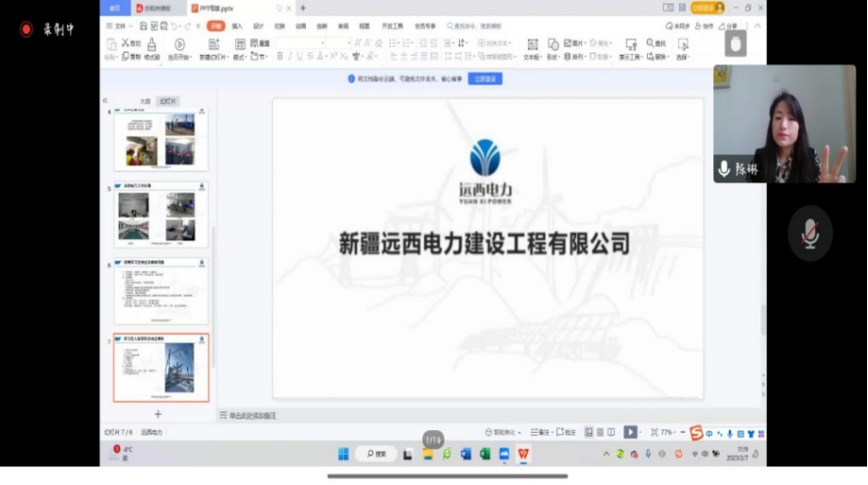Start slideshow from current page icon
The image size is (868, 485).
point(179,44)
